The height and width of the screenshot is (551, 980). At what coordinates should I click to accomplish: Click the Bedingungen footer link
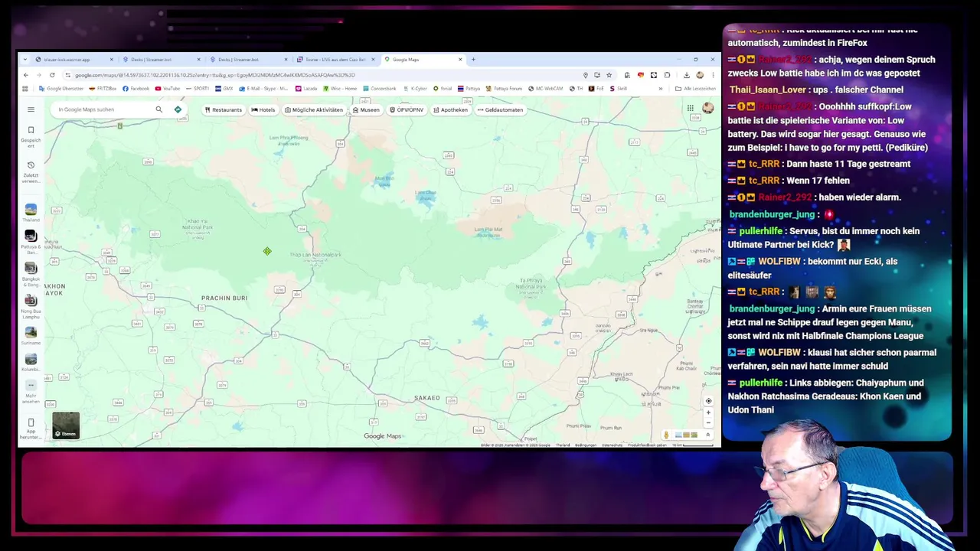(x=585, y=445)
